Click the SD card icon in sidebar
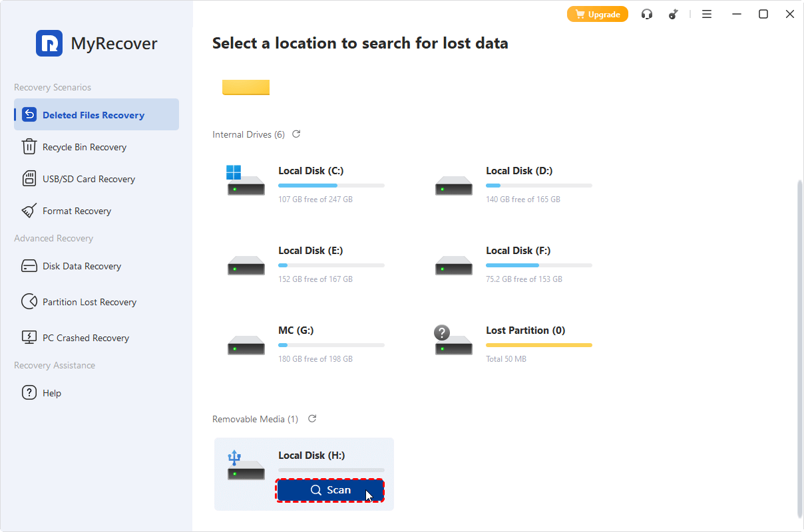804x532 pixels. (29, 178)
